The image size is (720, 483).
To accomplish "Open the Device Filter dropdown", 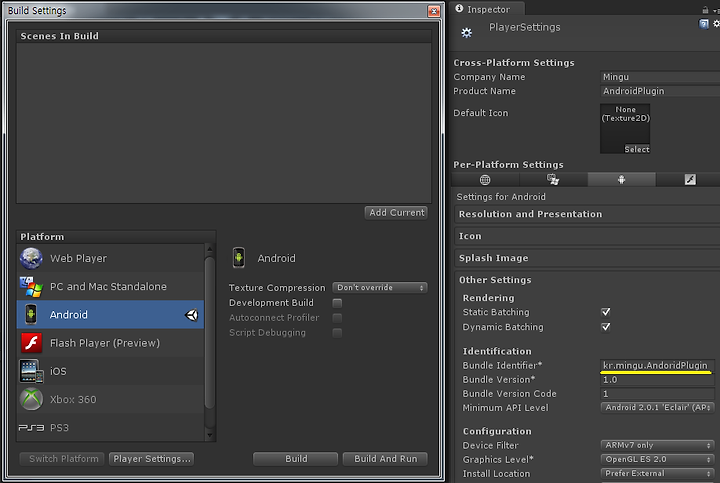I will tap(658, 445).
